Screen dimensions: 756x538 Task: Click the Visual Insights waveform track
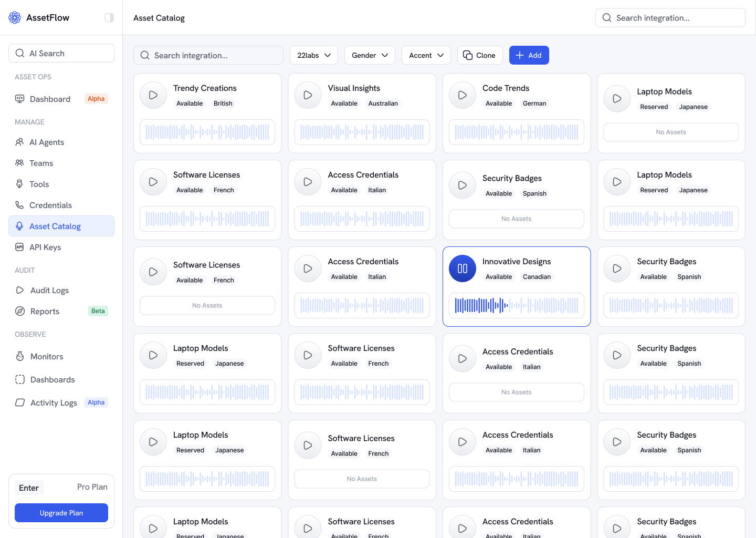(x=362, y=132)
